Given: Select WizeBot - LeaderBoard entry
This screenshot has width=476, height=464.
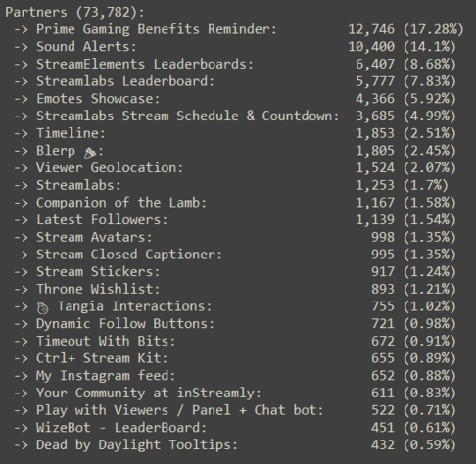Looking at the screenshot, I should 234,428.
